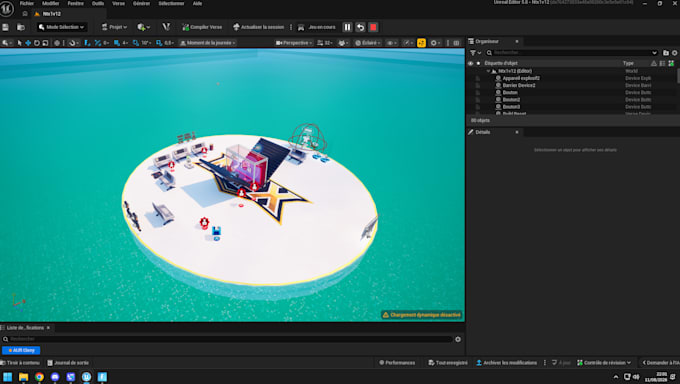Choose the rotate tool in viewport toolbar

pyautogui.click(x=36, y=43)
